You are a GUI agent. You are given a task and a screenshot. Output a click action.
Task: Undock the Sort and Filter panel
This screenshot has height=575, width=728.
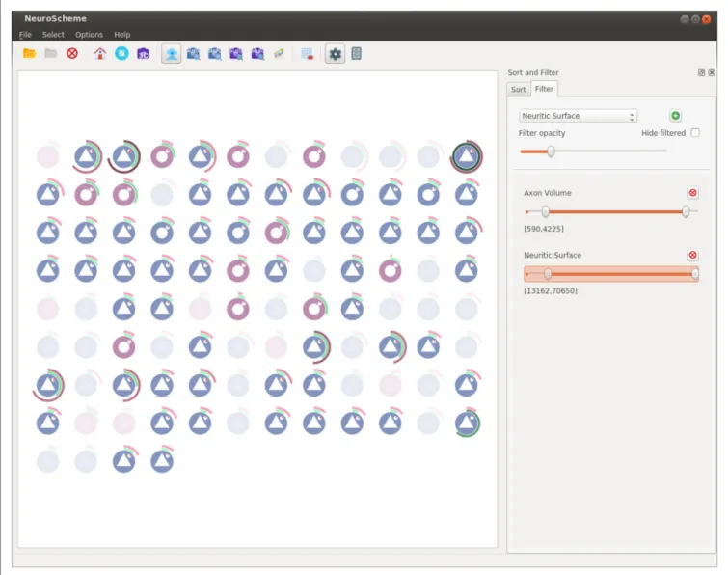(702, 72)
